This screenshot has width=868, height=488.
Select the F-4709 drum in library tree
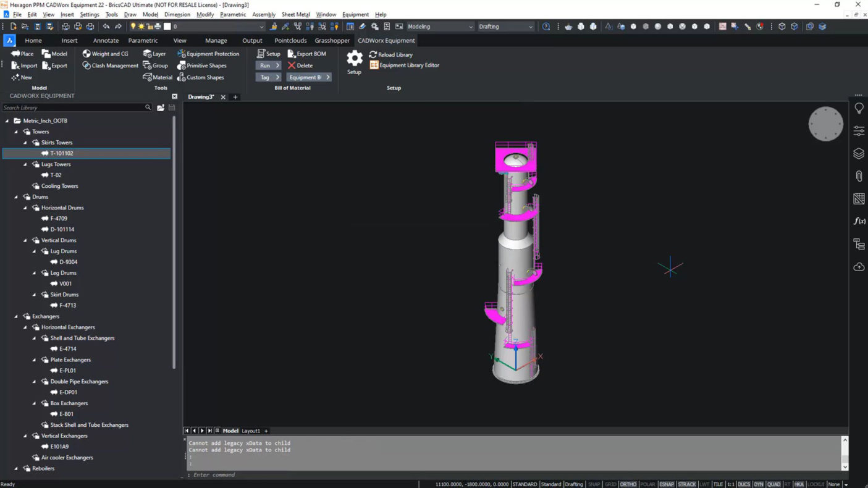coord(59,219)
